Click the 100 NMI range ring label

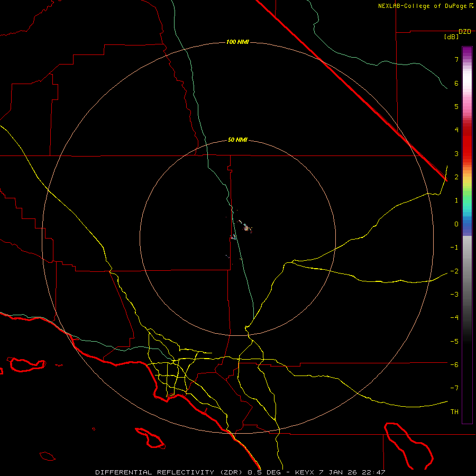237,42
